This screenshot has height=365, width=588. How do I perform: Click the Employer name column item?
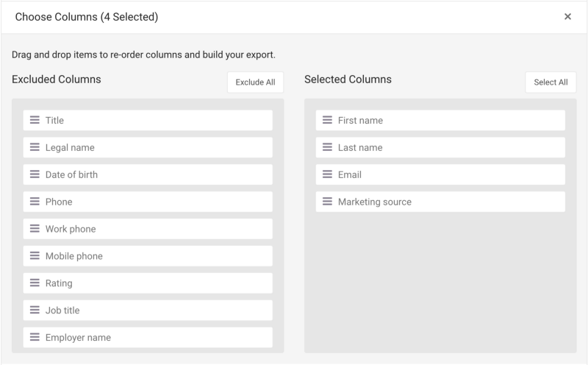[x=147, y=338]
